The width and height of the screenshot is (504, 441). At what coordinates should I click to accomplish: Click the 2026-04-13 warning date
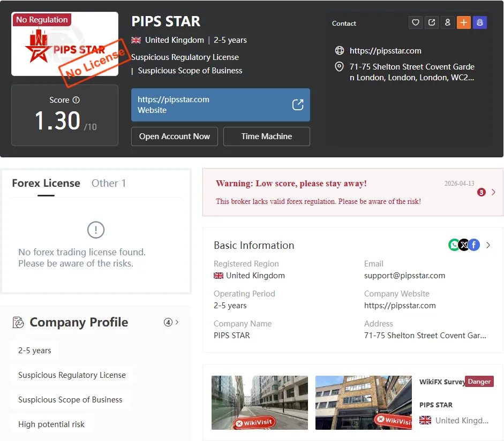pos(460,184)
